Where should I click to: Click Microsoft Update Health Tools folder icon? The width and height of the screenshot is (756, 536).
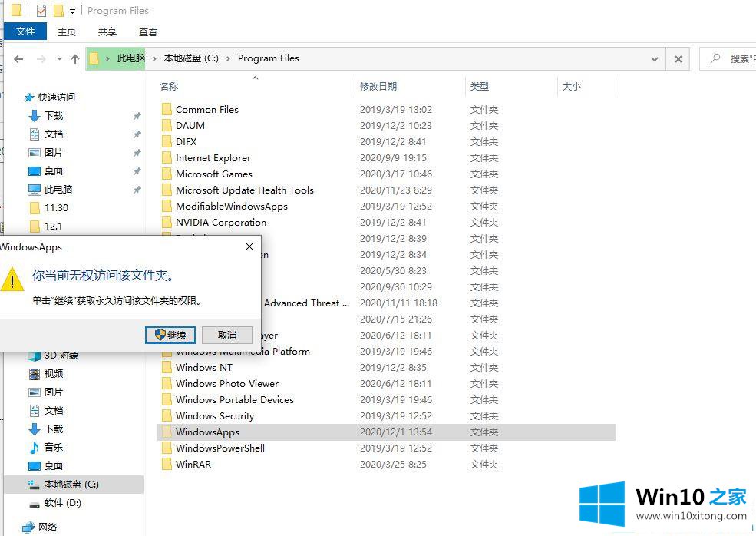(x=167, y=190)
